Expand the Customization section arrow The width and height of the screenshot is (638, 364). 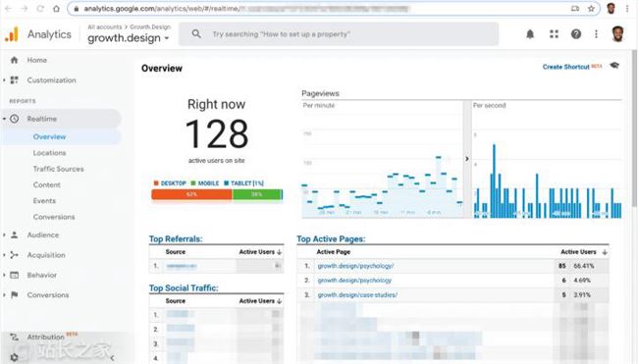[4, 80]
